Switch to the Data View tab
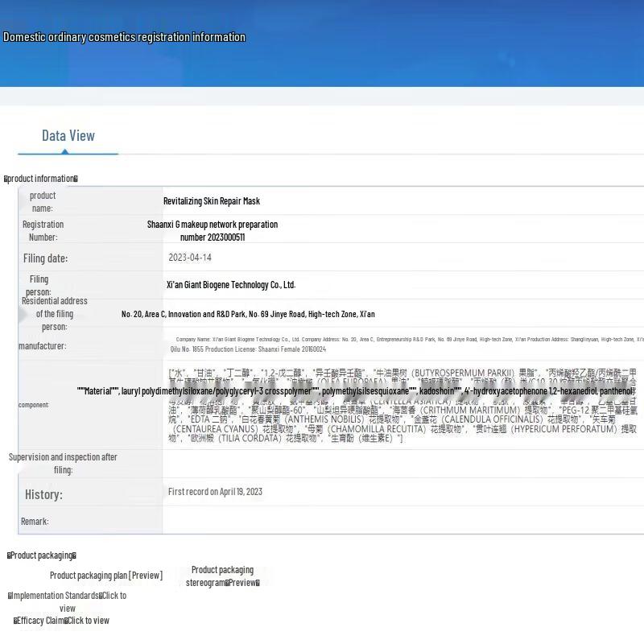Image resolution: width=644 pixels, height=644 pixels. coord(68,136)
